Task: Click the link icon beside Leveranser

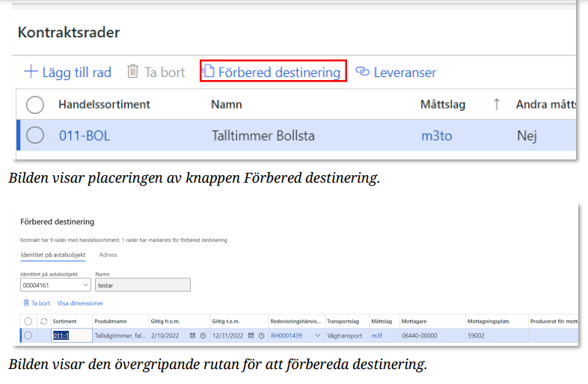Action: pyautogui.click(x=363, y=72)
